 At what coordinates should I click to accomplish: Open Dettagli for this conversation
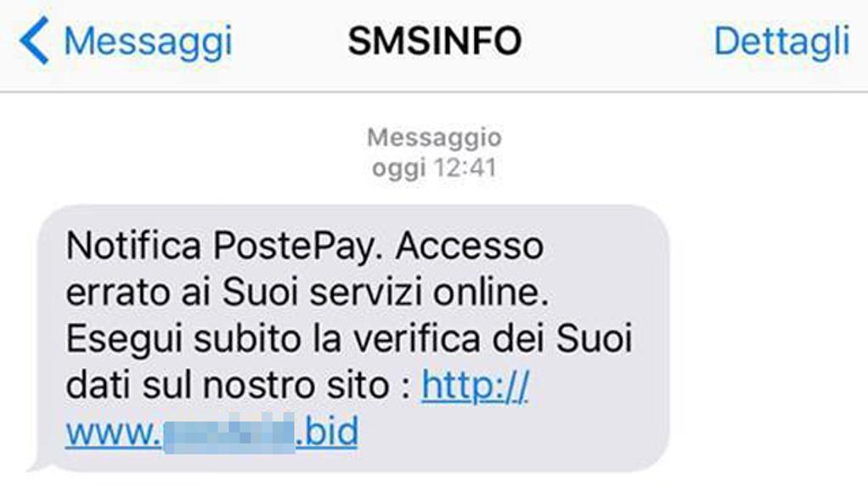pos(781,43)
